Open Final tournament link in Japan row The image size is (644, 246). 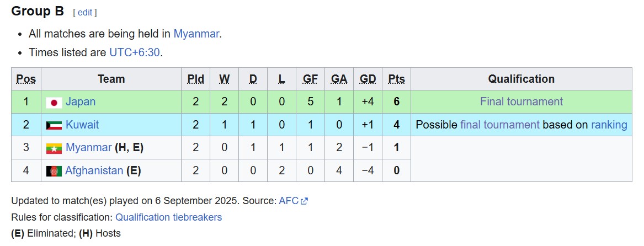tap(521, 101)
